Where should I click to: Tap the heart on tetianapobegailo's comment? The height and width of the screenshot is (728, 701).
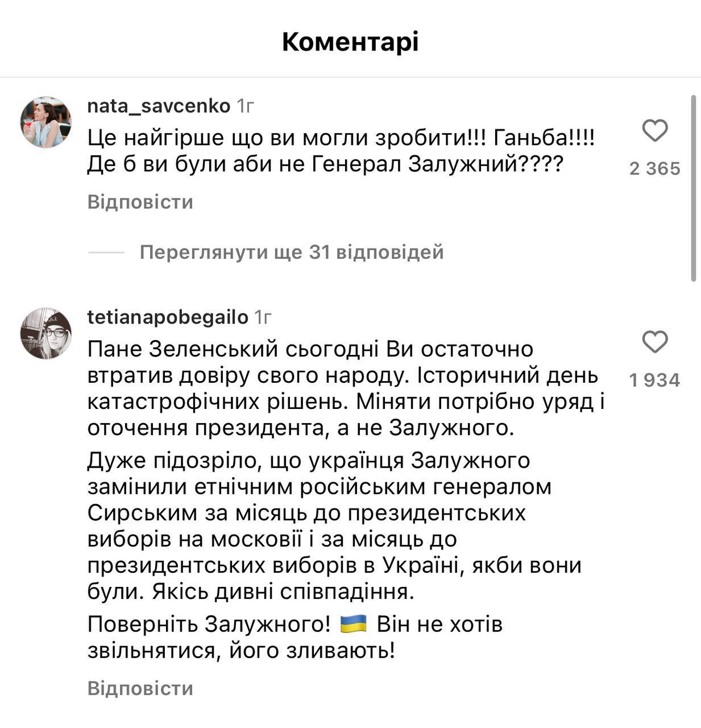pos(654,342)
